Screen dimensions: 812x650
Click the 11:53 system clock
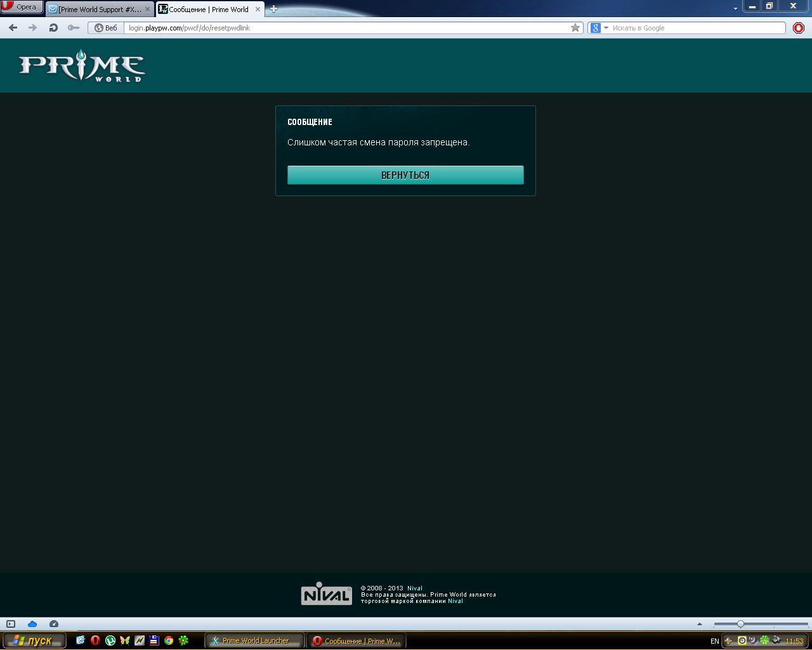pos(794,641)
